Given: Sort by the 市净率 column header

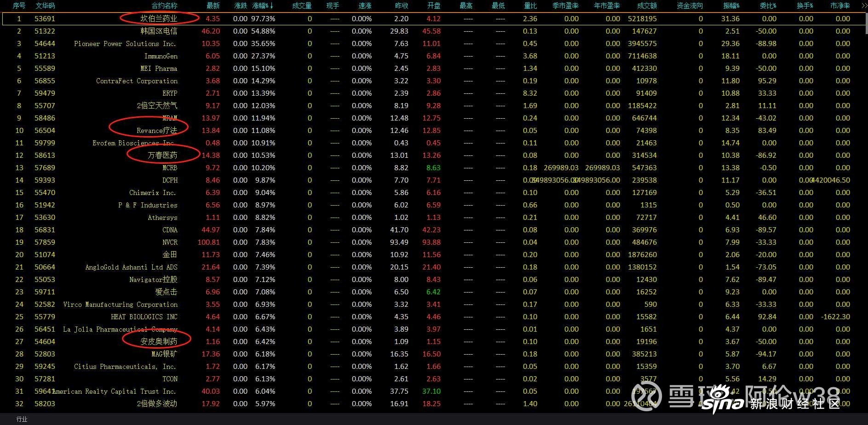Looking at the screenshot, I should pyautogui.click(x=840, y=6).
